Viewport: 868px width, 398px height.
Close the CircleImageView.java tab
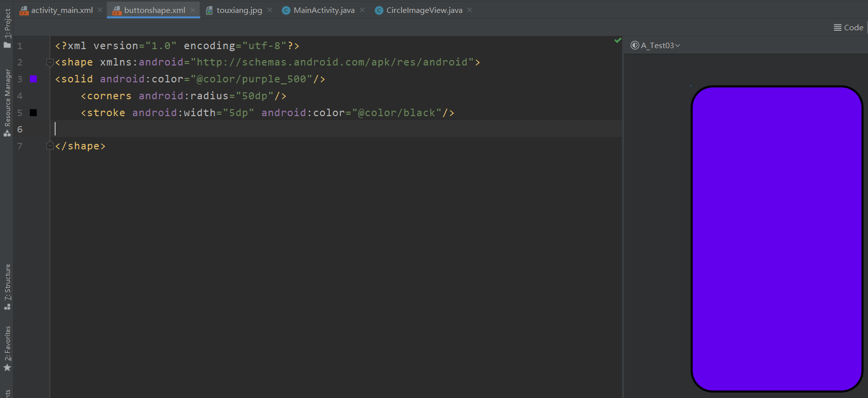(470, 10)
